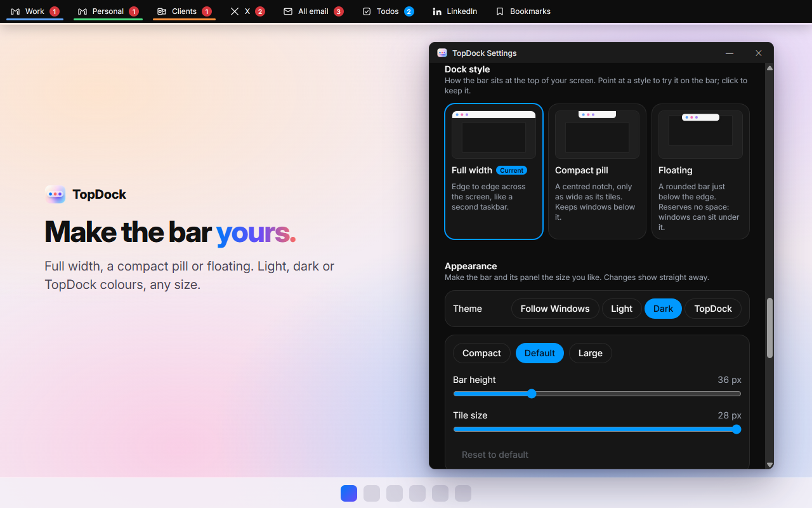The image size is (812, 508).
Task: Open the Todos checkmark icon
Action: [367, 11]
